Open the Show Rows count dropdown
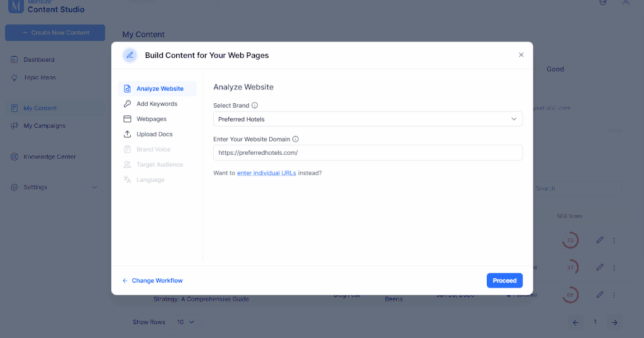The width and height of the screenshot is (644, 338). pos(186,322)
